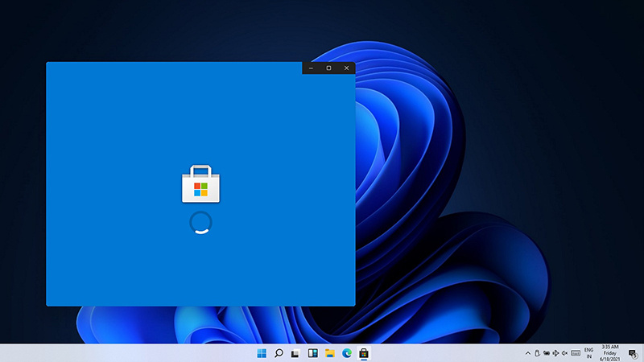Screen dimensions: 644x362
Task: Close the Microsoft Store window
Action: coord(347,68)
